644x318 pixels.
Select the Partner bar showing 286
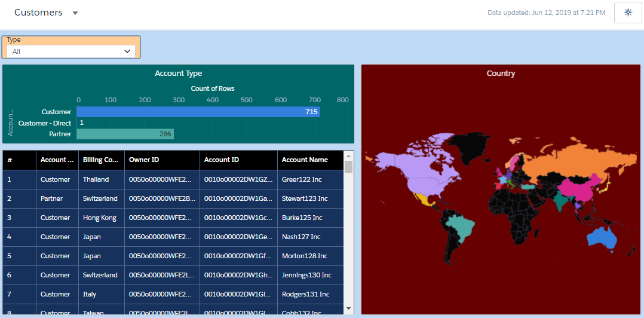click(125, 134)
